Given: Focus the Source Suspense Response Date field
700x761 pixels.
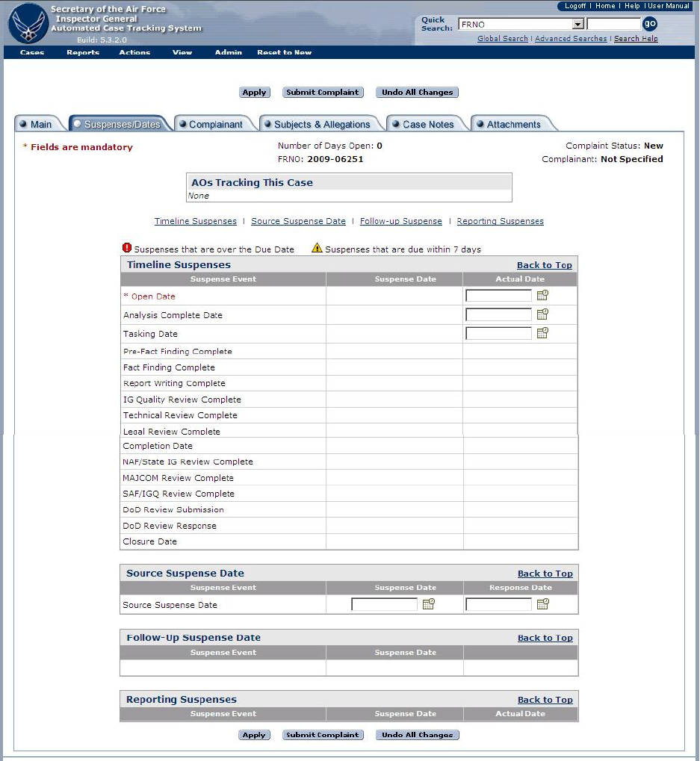Looking at the screenshot, I should click(498, 604).
